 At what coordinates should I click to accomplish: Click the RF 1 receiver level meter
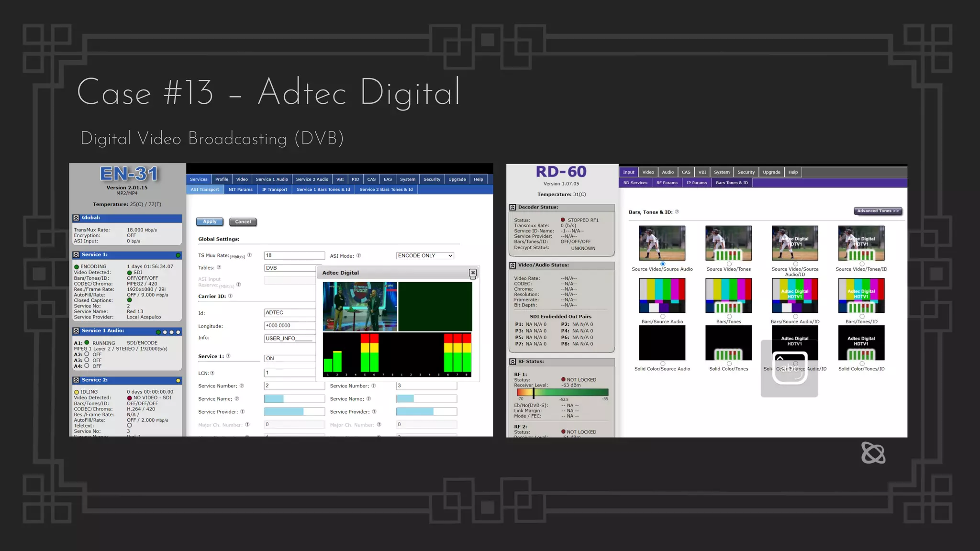coord(562,393)
